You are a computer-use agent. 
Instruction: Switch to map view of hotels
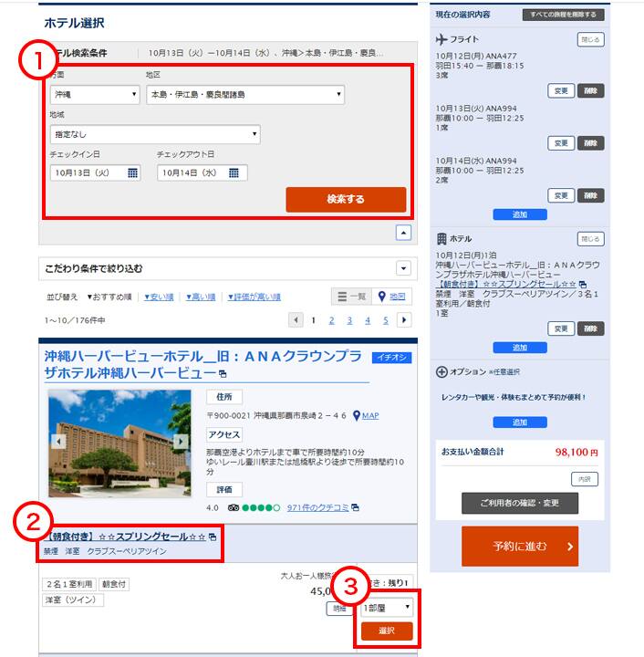coord(392,297)
